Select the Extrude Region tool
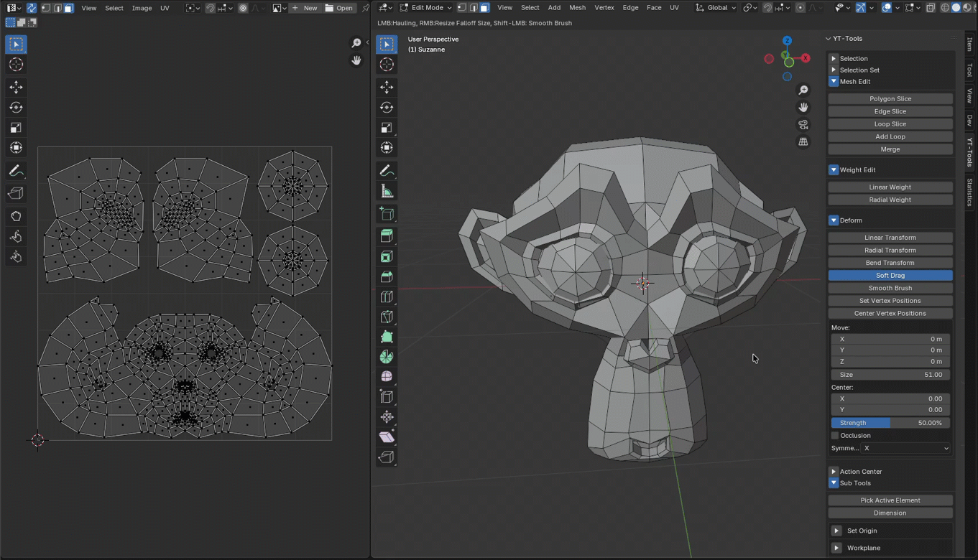Image resolution: width=978 pixels, height=560 pixels. coord(387,235)
